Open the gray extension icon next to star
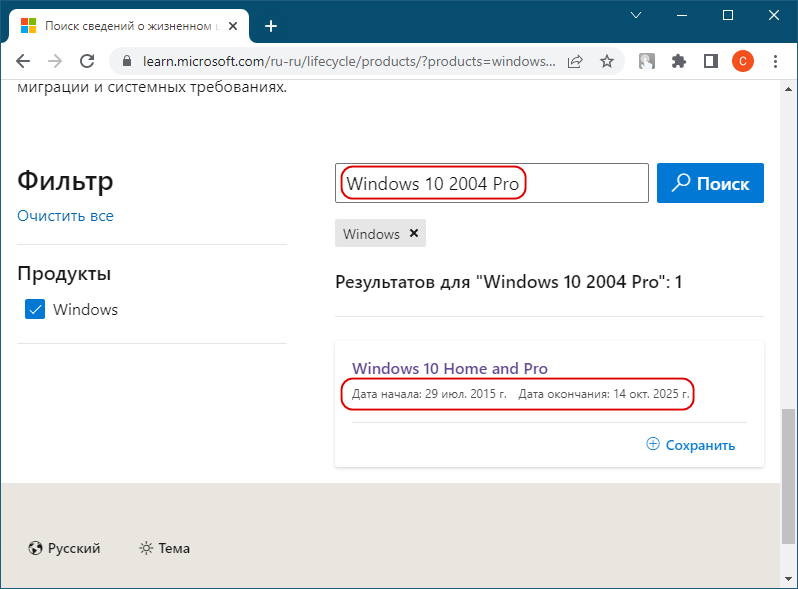 [647, 62]
